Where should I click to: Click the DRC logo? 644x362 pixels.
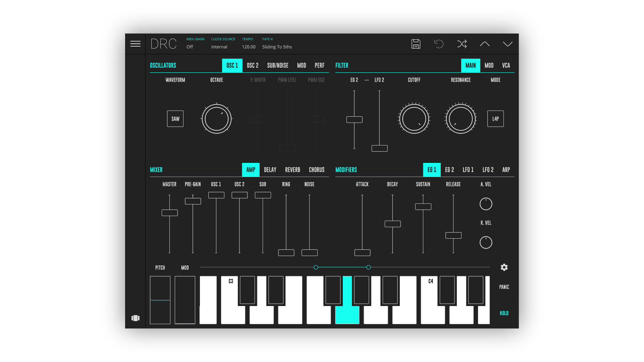(163, 44)
